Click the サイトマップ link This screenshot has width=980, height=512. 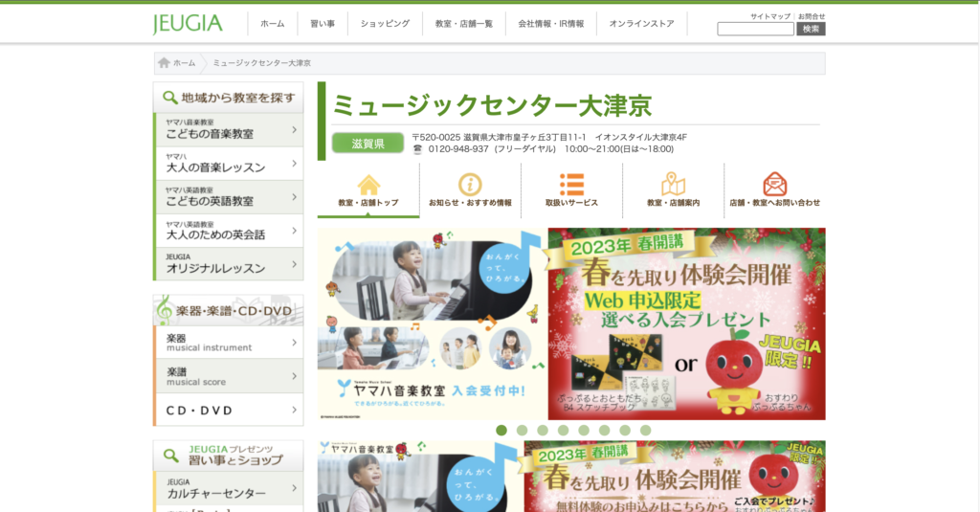770,16
